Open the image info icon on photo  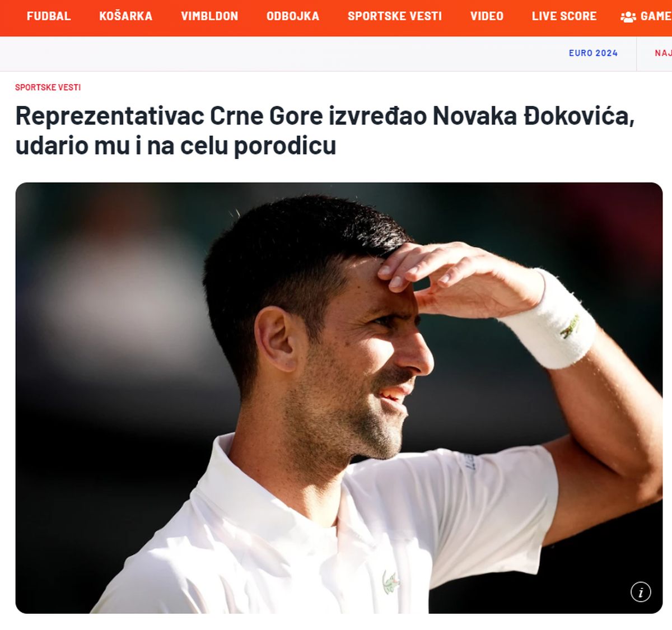click(641, 592)
